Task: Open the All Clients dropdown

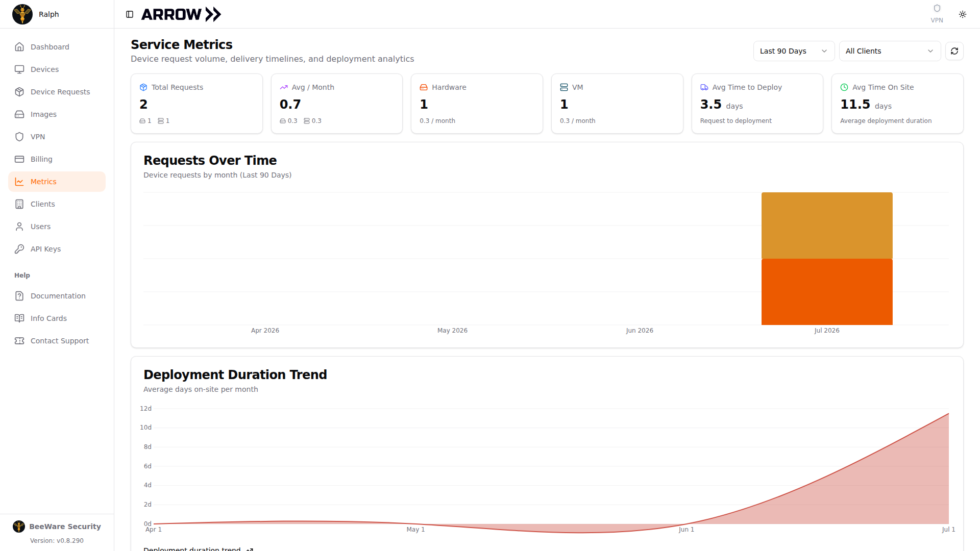Action: tap(890, 51)
